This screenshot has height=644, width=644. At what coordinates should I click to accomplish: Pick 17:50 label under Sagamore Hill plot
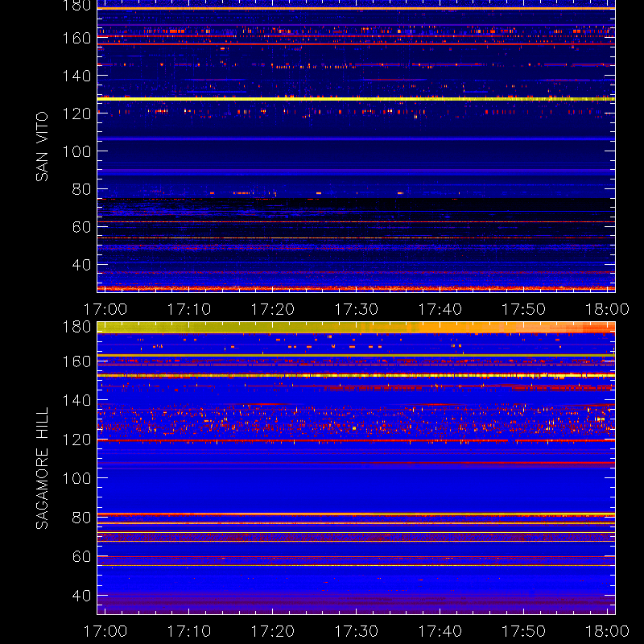click(x=523, y=631)
